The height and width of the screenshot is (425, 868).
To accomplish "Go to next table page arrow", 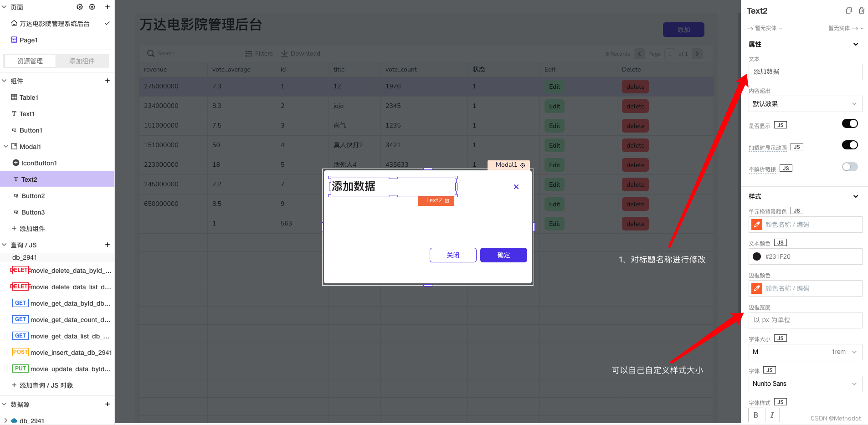I will click(697, 54).
